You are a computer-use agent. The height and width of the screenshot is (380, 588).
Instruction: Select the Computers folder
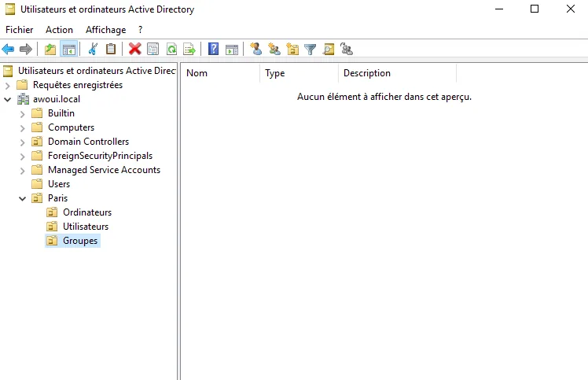72,127
